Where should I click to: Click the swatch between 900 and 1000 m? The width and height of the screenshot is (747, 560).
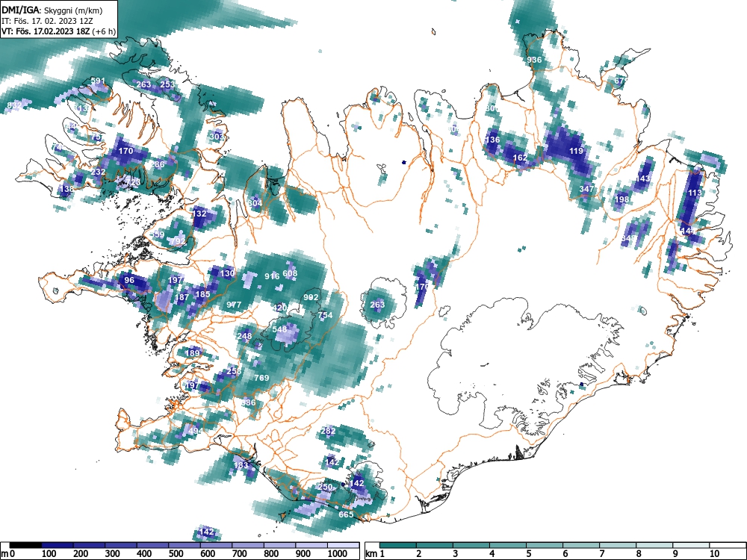[x=311, y=545]
